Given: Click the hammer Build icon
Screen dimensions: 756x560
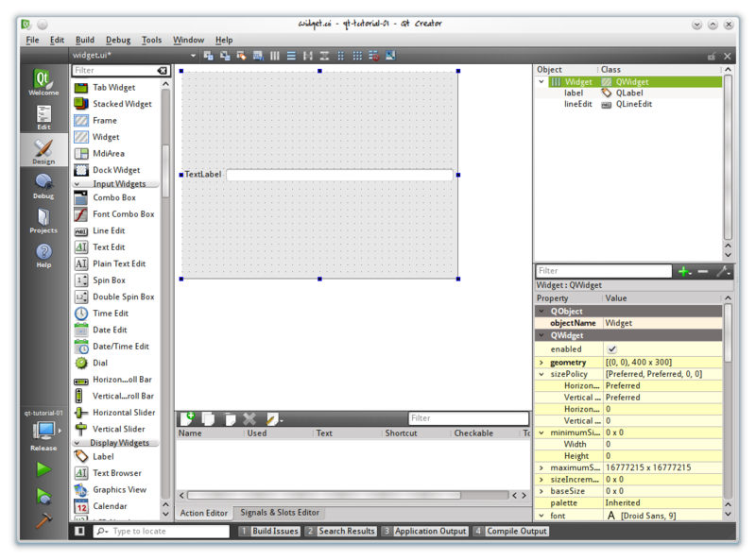Looking at the screenshot, I should click(43, 520).
